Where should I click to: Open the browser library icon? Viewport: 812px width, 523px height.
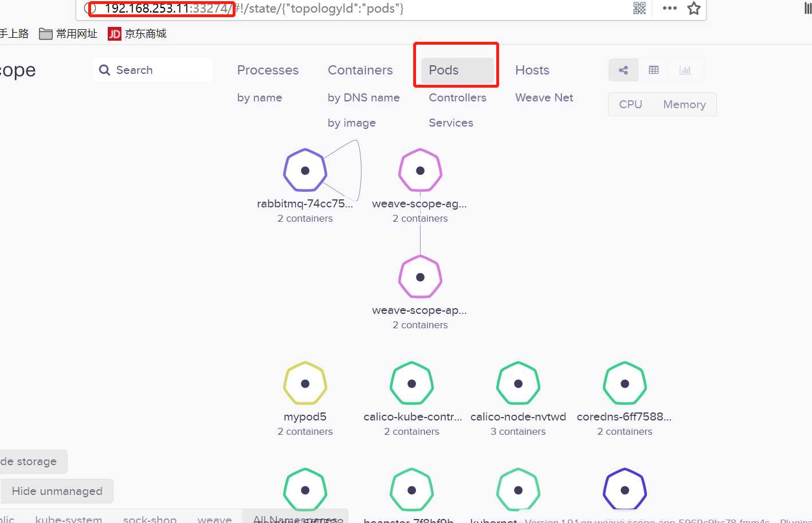(x=808, y=8)
